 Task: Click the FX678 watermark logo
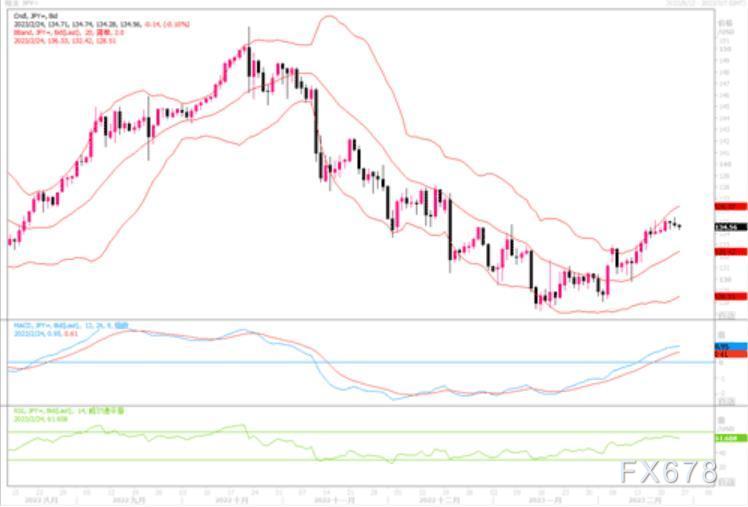pyautogui.click(x=669, y=472)
